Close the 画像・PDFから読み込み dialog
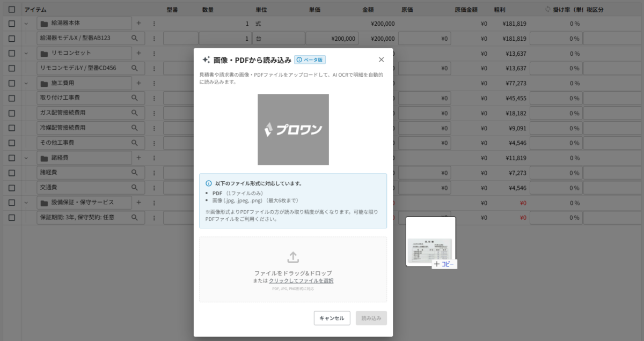The height and width of the screenshot is (341, 644). pos(381,60)
